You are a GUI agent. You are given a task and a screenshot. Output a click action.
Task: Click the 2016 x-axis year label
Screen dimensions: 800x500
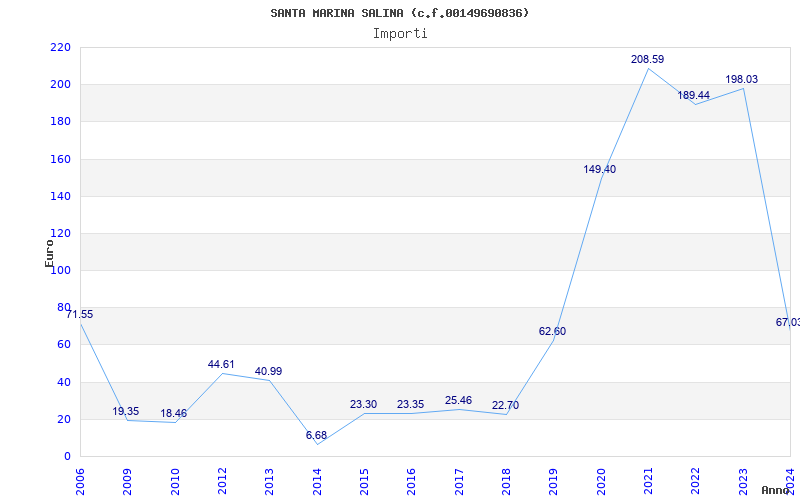pyautogui.click(x=412, y=482)
